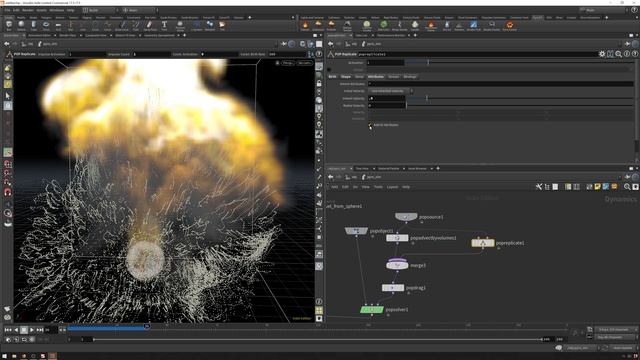
Task: Click the merge1 node
Action: [x=397, y=265]
